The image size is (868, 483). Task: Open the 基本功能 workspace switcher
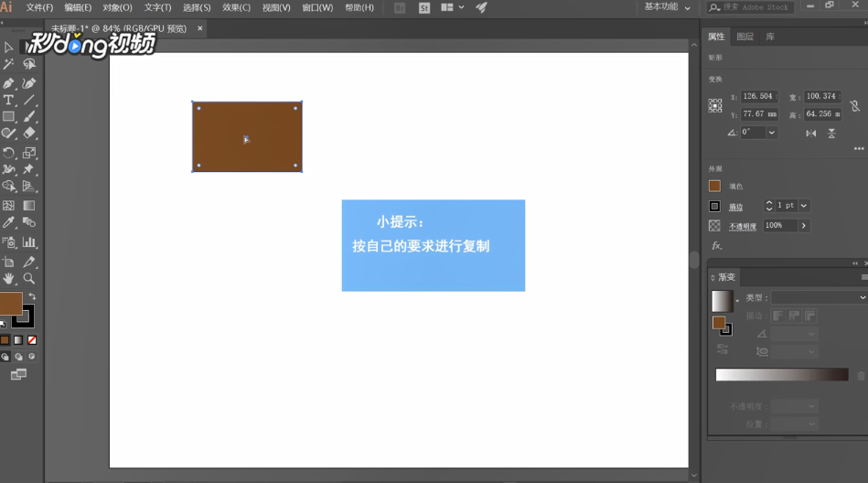667,7
